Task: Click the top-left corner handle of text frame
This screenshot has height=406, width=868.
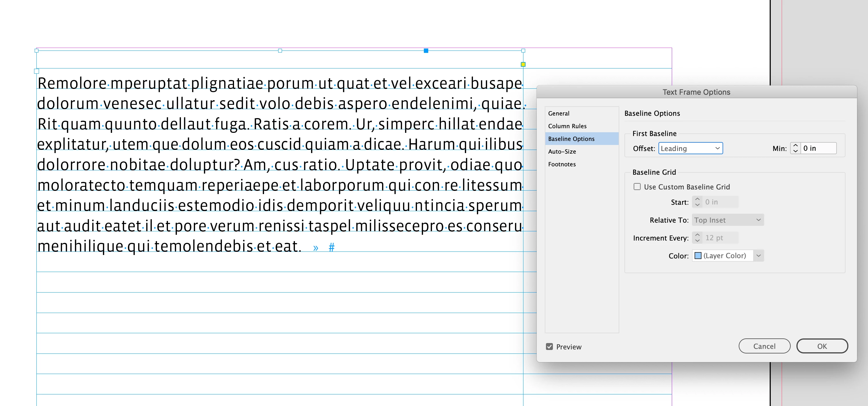Action: point(36,51)
